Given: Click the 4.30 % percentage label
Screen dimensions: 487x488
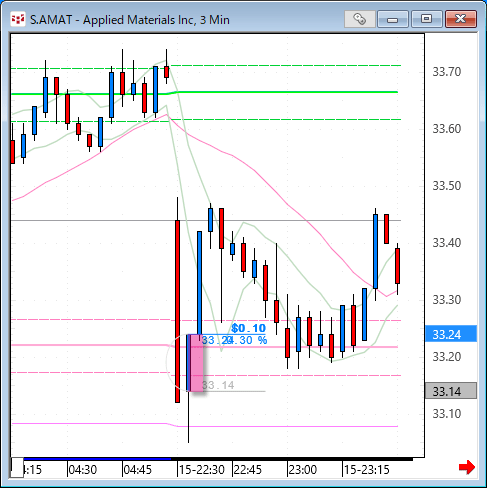Looking at the screenshot, I should pyautogui.click(x=248, y=340).
